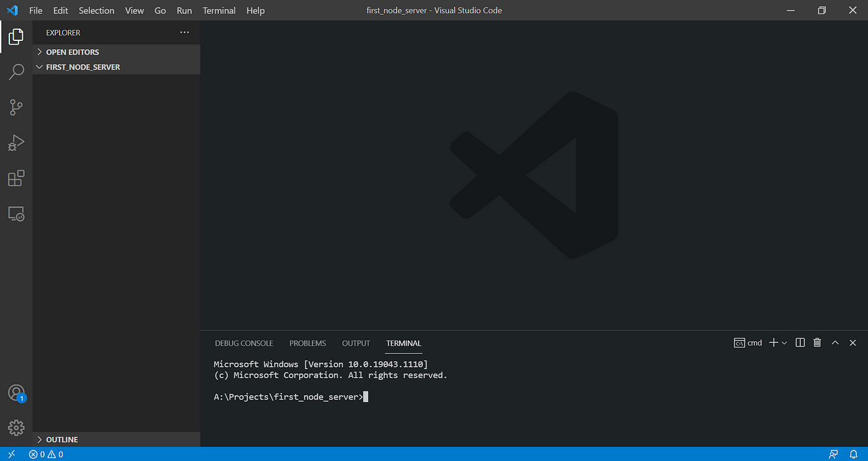Open the Manage gear icon

tap(16, 427)
